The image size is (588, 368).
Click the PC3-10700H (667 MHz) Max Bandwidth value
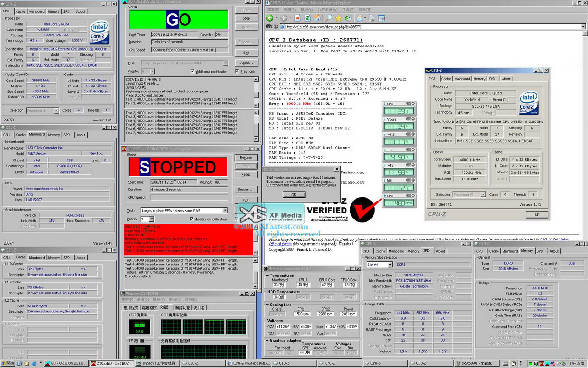tap(413, 281)
